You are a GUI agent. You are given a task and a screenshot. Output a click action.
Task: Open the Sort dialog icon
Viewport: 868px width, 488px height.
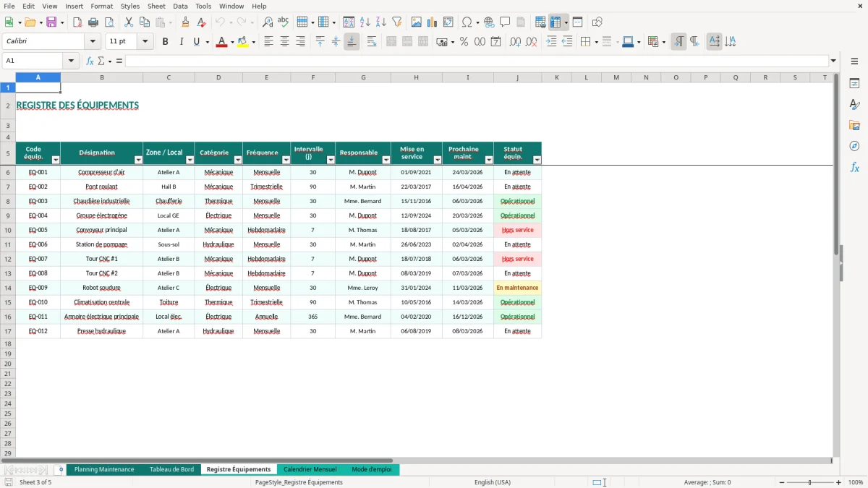click(349, 22)
